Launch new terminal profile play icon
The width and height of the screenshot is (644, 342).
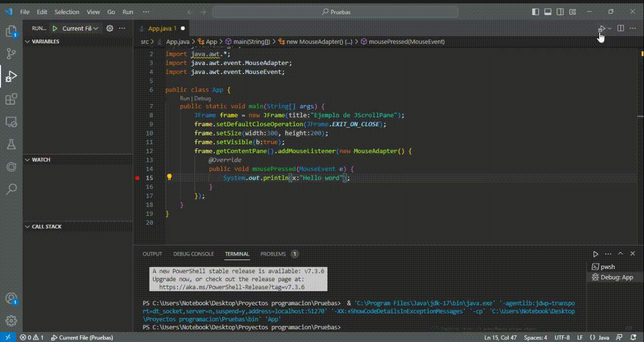point(596,254)
